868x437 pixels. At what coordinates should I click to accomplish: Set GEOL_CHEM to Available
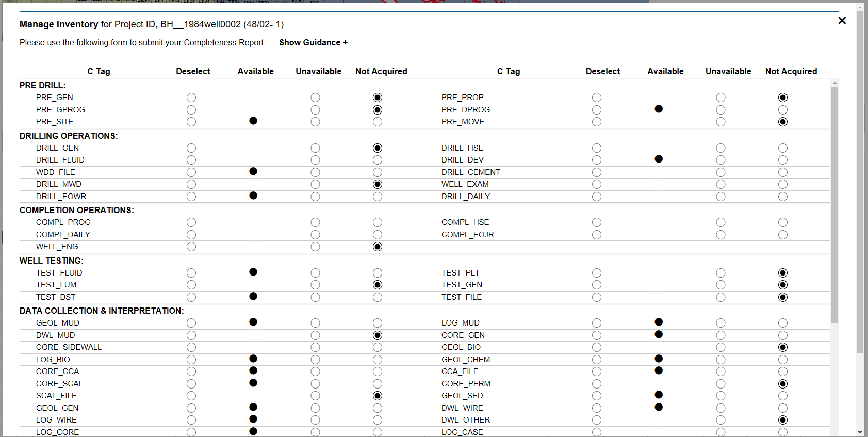coord(659,359)
